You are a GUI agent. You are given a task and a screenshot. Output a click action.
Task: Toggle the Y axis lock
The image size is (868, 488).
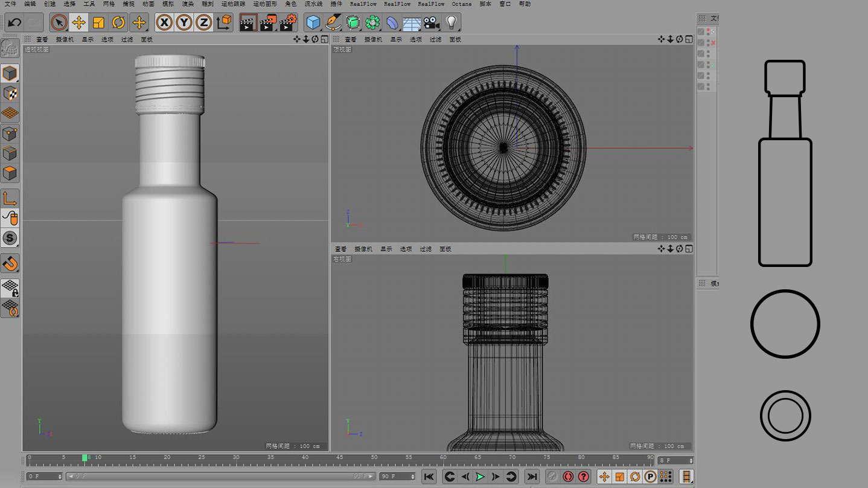(184, 23)
